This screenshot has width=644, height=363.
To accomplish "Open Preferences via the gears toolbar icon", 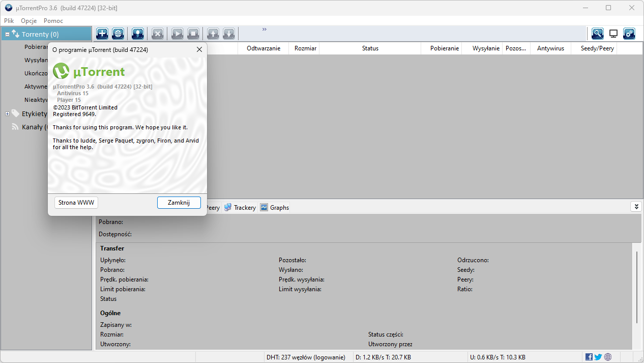I will click(629, 34).
